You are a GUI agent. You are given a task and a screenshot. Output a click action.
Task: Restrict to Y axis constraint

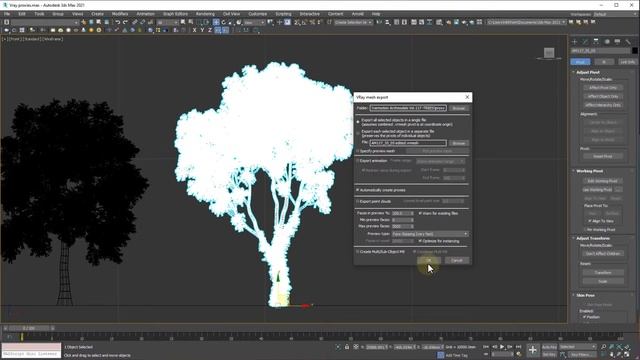[x=202, y=30]
